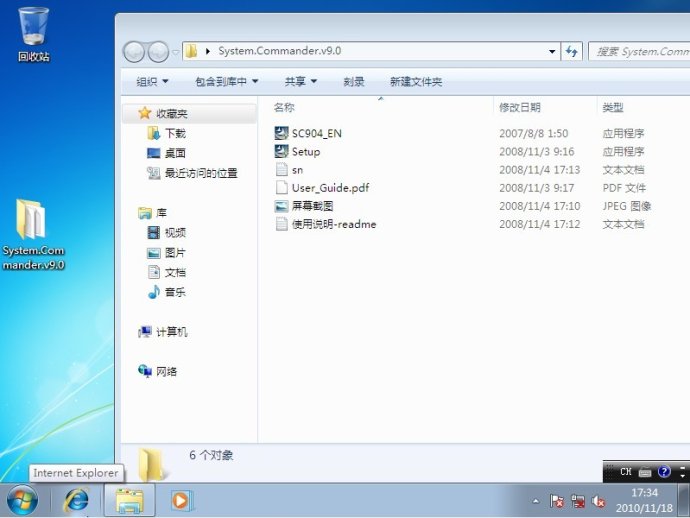Click the language bar help icon

coord(664,472)
